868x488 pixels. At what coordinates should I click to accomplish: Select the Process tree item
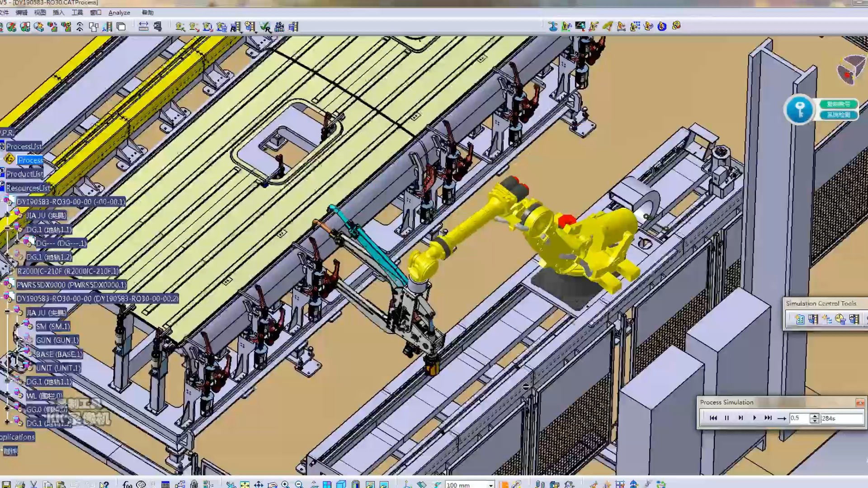(30, 160)
